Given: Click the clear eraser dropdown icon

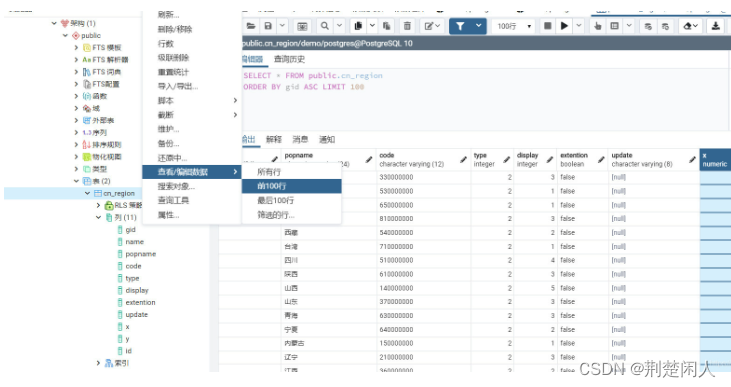Looking at the screenshot, I should [690, 26].
